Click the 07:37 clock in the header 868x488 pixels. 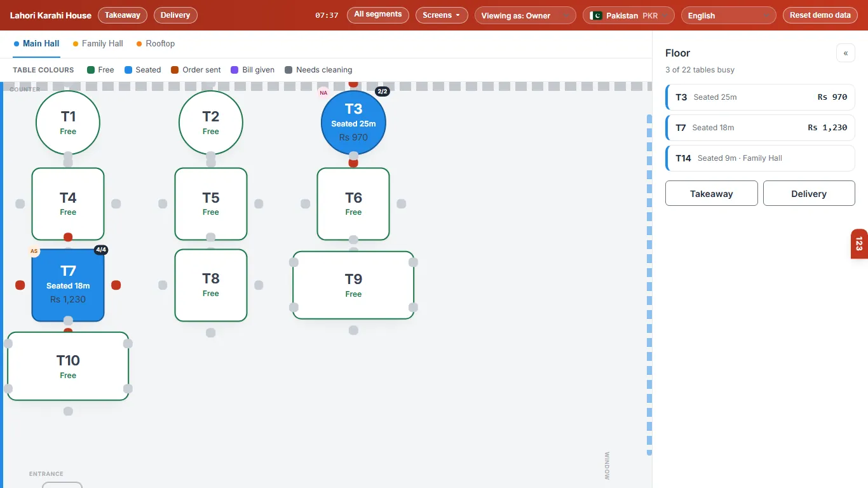point(327,15)
